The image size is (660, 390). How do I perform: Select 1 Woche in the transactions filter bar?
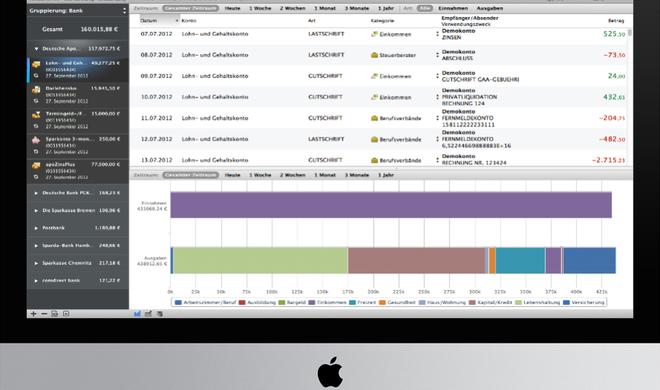260,8
